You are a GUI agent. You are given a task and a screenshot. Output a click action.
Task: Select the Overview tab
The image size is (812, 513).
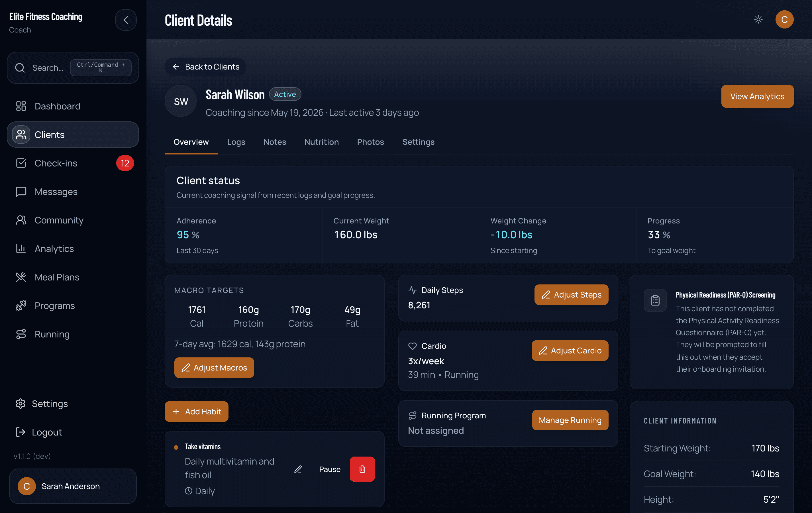pyautogui.click(x=191, y=142)
